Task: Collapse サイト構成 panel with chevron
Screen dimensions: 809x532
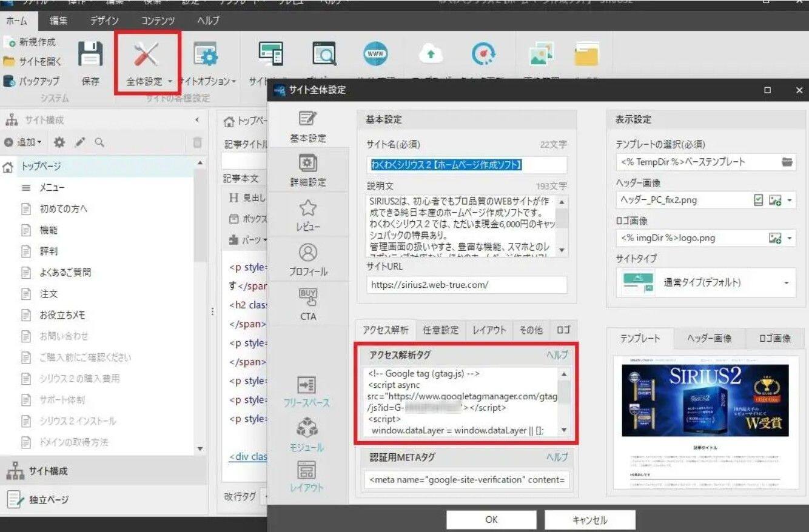Action: click(196, 120)
